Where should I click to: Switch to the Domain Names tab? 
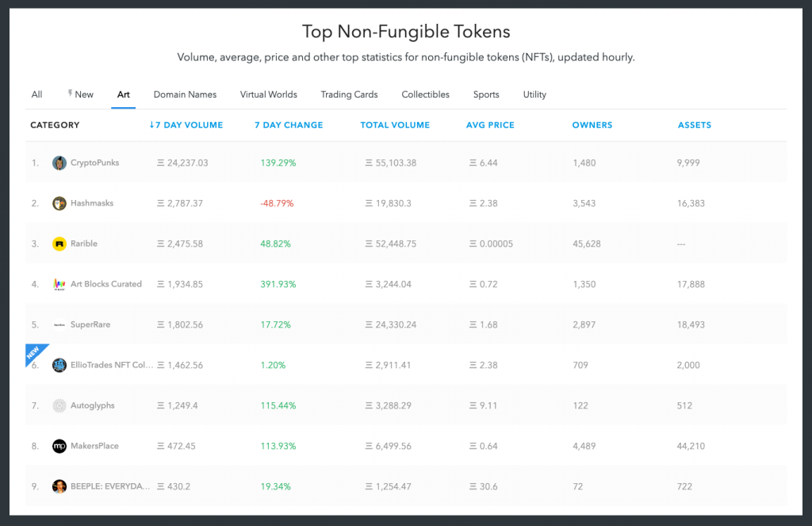(185, 94)
